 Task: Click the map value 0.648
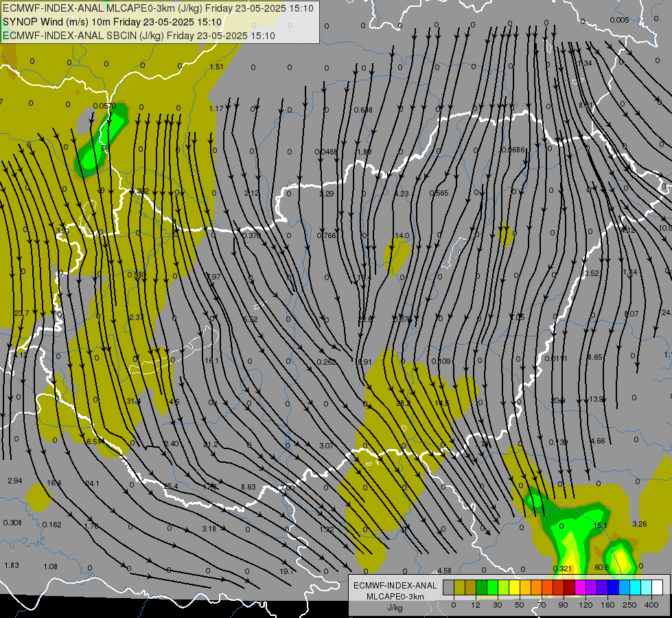pyautogui.click(x=363, y=111)
